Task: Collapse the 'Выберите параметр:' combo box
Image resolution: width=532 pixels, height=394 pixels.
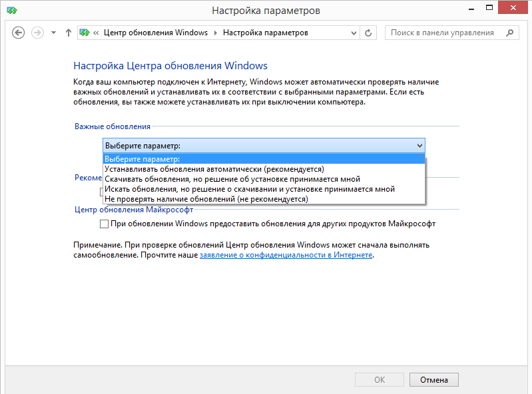Action: coord(264,146)
